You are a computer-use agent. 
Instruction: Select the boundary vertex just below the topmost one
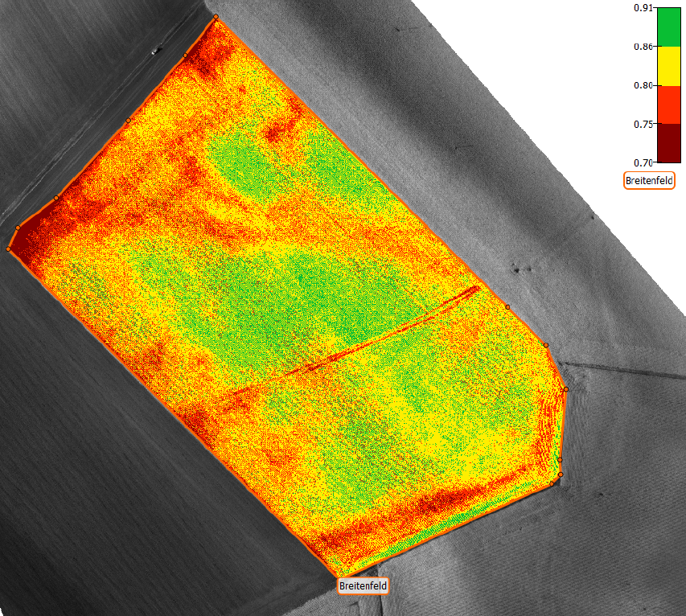(186, 55)
